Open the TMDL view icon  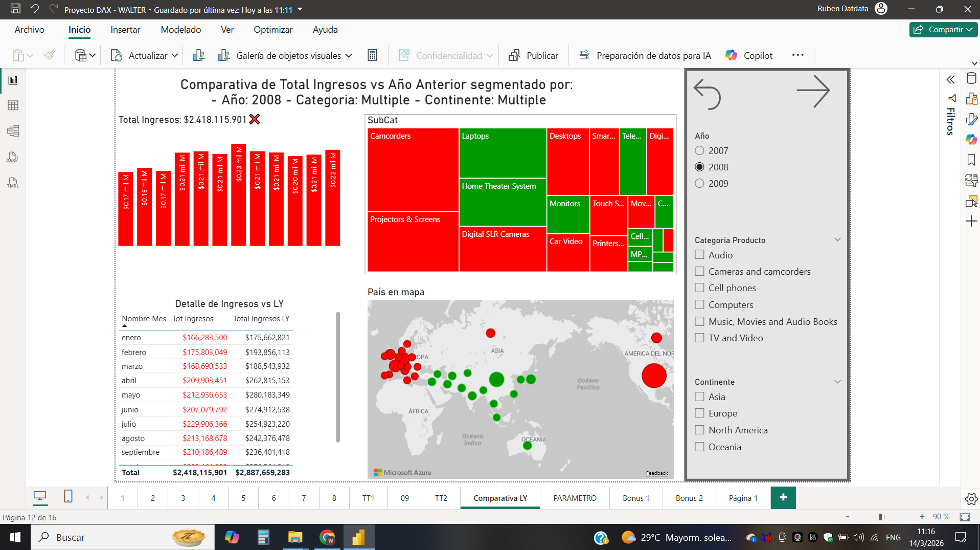[x=13, y=183]
